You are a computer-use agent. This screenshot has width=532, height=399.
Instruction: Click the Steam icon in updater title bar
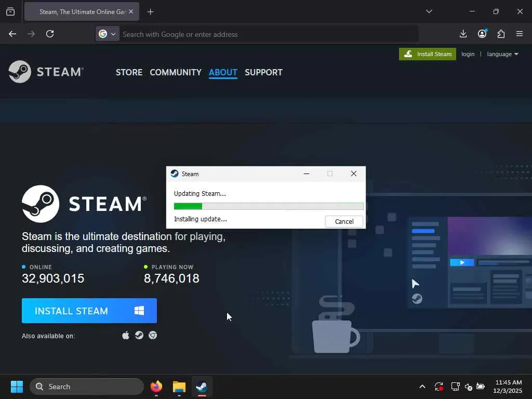pos(175,174)
